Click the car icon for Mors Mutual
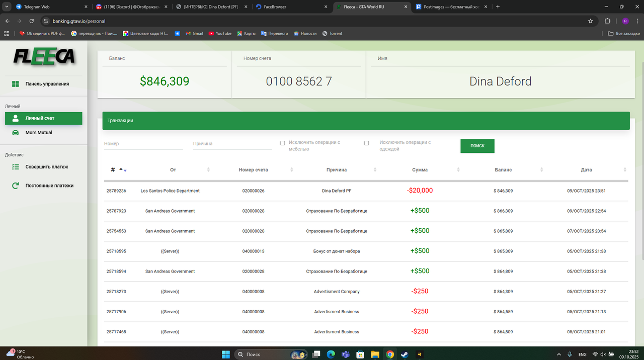Screen dimensions: 644x360 pos(16,133)
